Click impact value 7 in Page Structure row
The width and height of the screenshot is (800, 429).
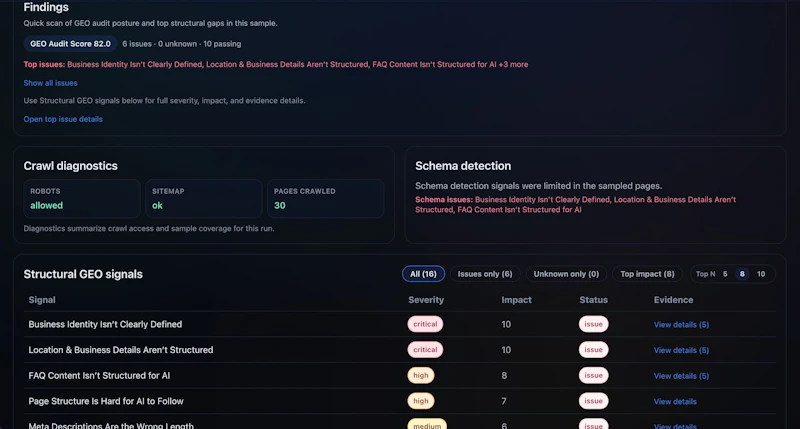click(504, 401)
